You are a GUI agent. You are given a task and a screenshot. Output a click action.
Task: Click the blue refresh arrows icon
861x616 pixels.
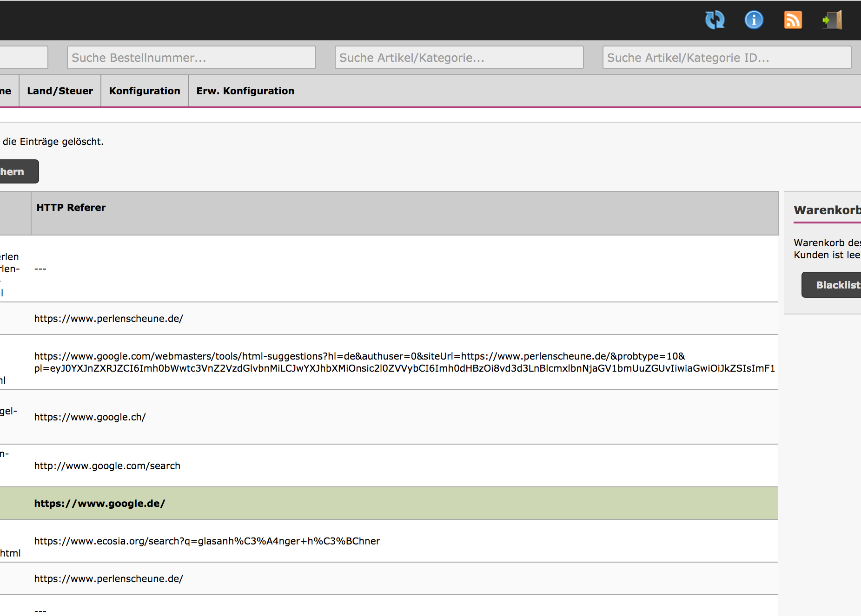point(715,20)
